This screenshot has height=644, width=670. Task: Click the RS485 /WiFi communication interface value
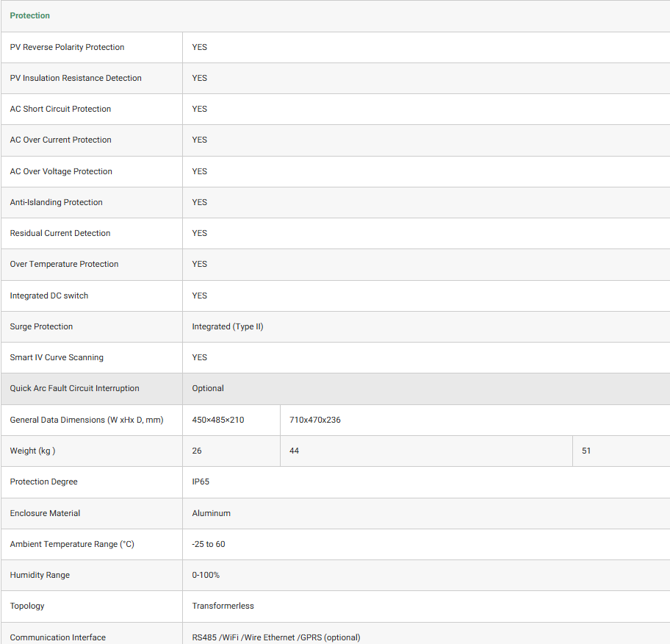tap(276, 637)
